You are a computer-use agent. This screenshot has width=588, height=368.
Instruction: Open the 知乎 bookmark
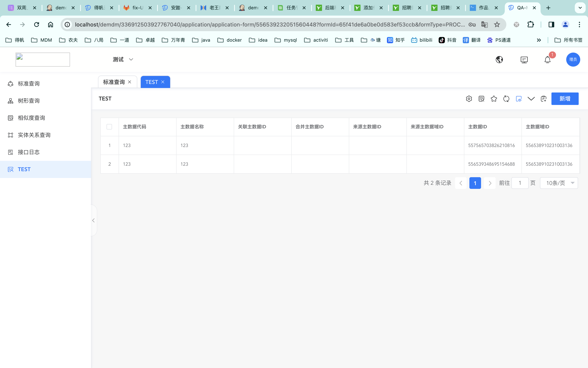(x=395, y=40)
